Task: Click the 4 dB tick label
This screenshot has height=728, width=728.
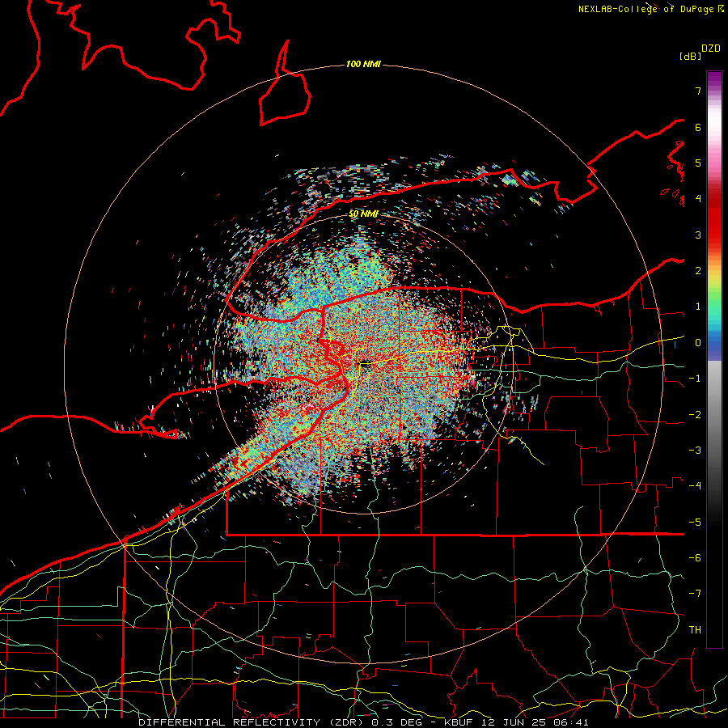Action: (698, 199)
